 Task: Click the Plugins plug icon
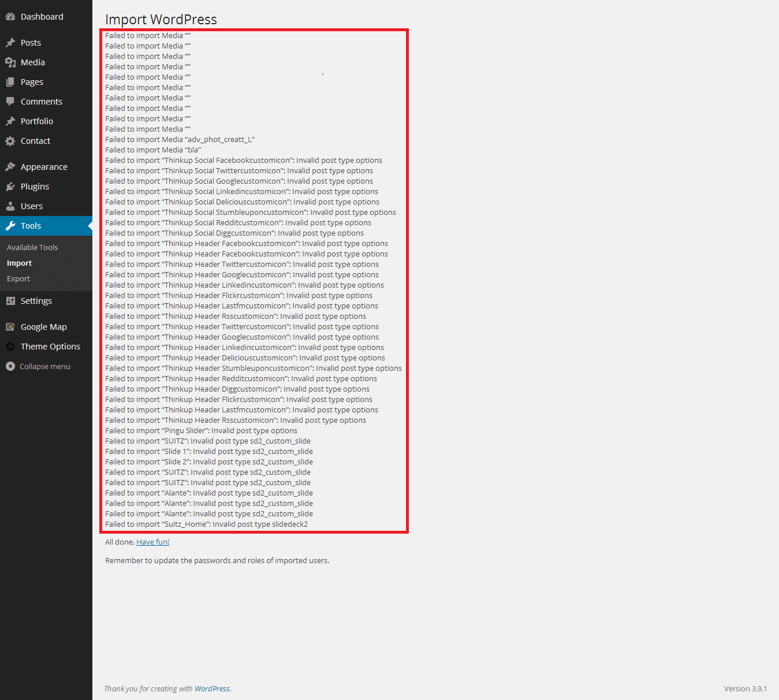coord(10,187)
